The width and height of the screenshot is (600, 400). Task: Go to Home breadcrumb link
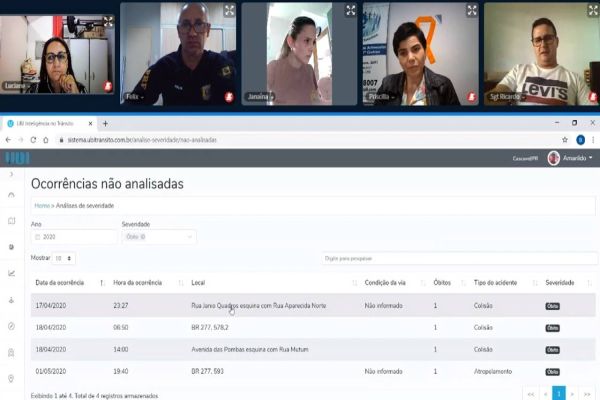coord(42,205)
